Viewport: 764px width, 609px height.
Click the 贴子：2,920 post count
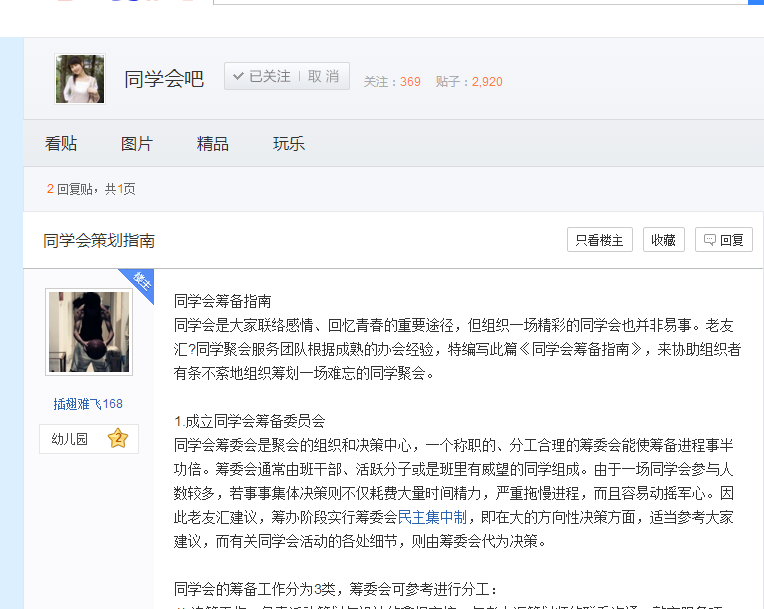pyautogui.click(x=469, y=81)
